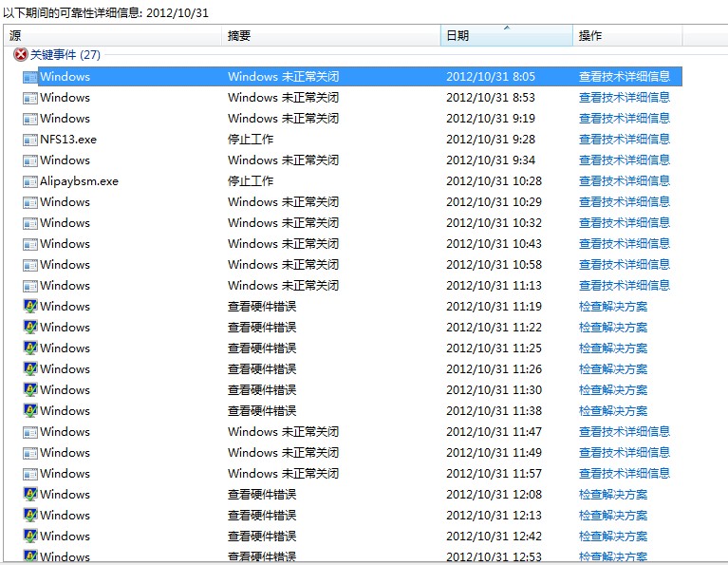Click the NFS13.exe row icon
Image resolution: width=728 pixels, height=565 pixels.
point(30,140)
